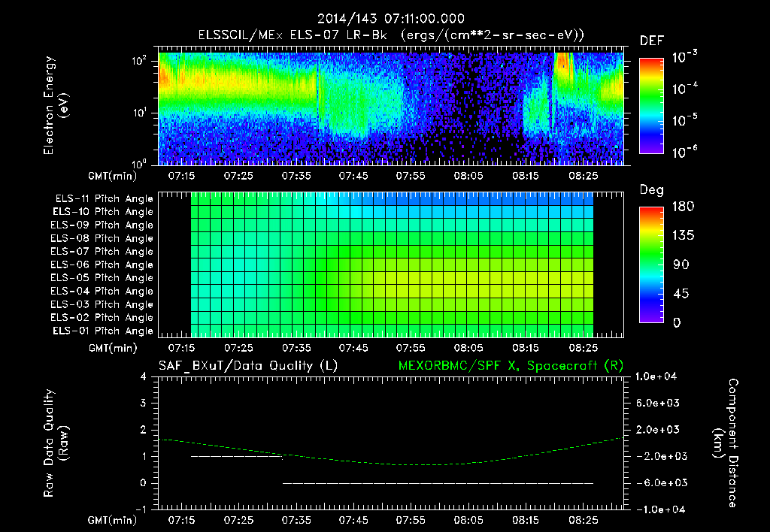Click the ELS-09 Pitch Angle row label
770x532 pixels.
(102, 225)
